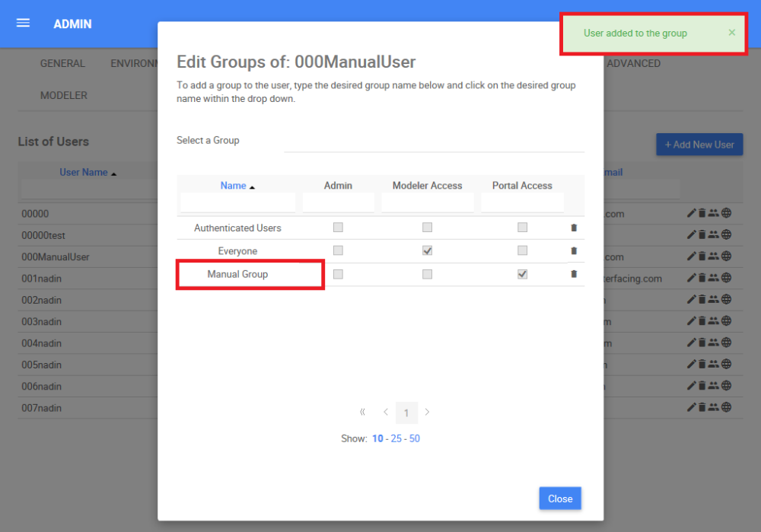
Task: Show 25 groups per page
Action: [x=396, y=439]
